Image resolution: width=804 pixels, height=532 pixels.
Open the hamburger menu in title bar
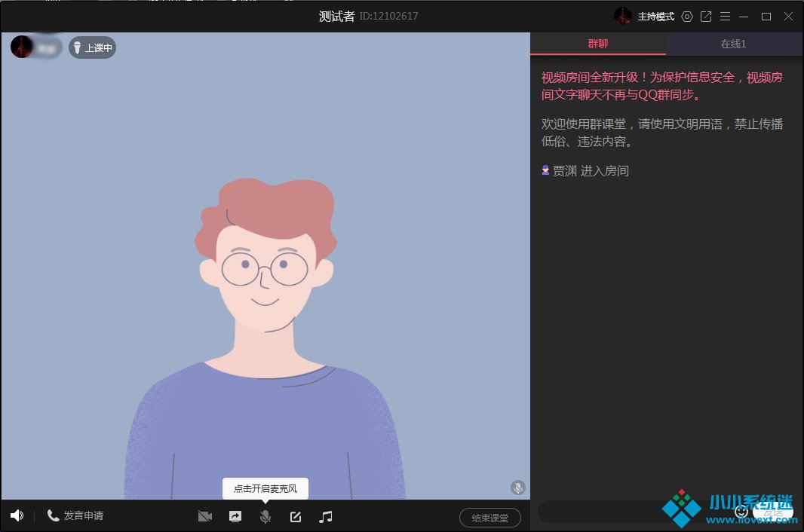point(725,17)
